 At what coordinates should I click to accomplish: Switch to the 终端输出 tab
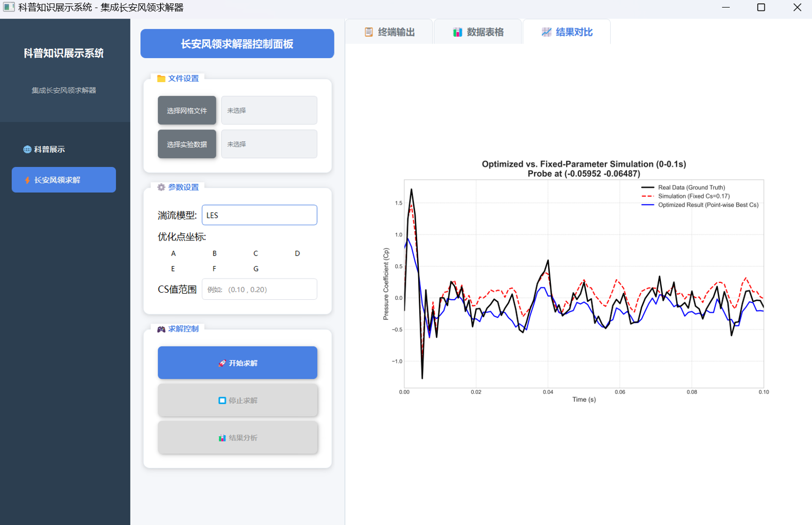click(389, 32)
